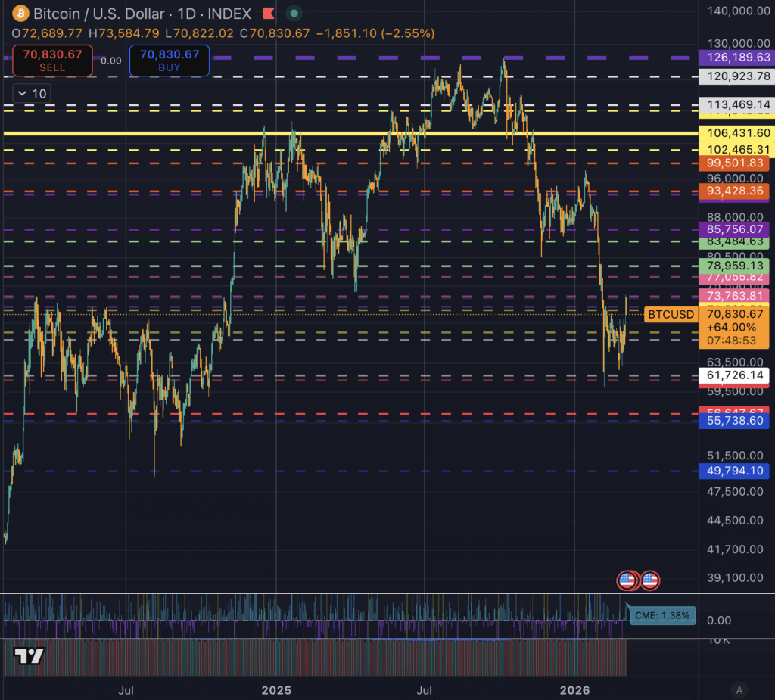Open the CME: 1.38% indicator label
Image resolution: width=775 pixels, height=700 pixels.
(x=662, y=615)
